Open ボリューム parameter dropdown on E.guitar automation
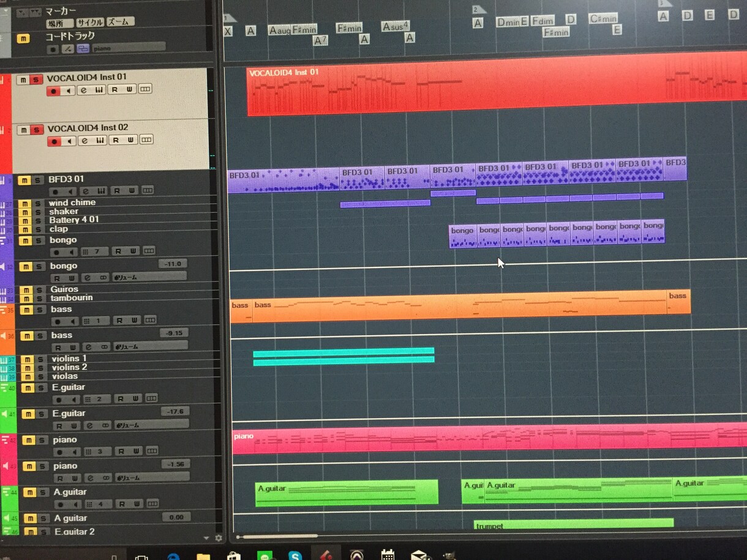The image size is (747, 560). coord(151,424)
